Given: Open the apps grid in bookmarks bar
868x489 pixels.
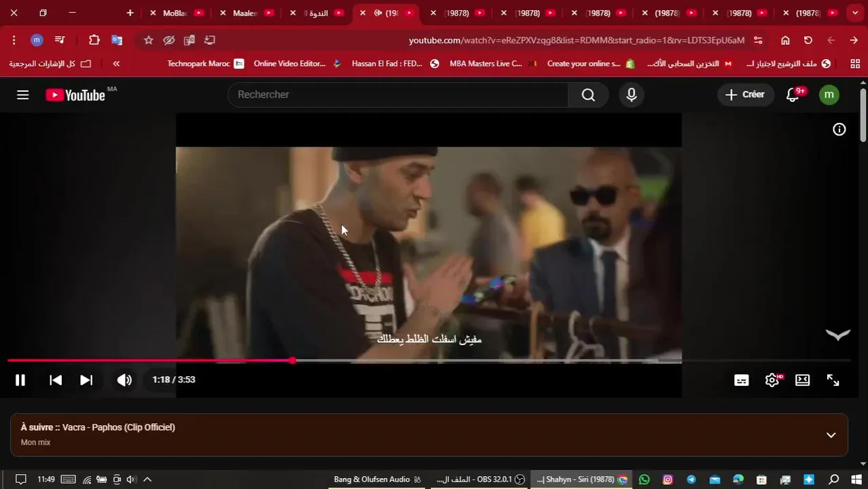Looking at the screenshot, I should click(x=855, y=64).
